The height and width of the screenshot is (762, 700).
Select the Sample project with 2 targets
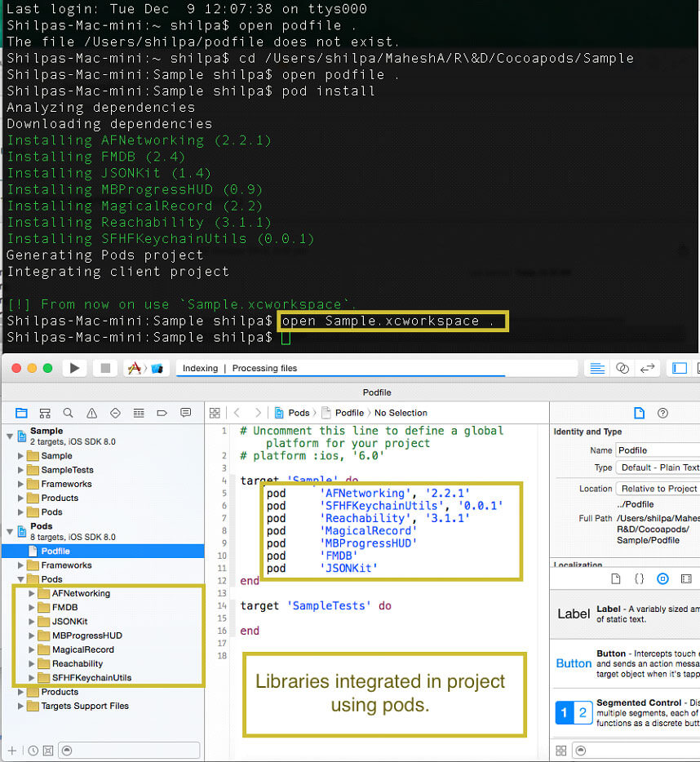click(x=103, y=436)
